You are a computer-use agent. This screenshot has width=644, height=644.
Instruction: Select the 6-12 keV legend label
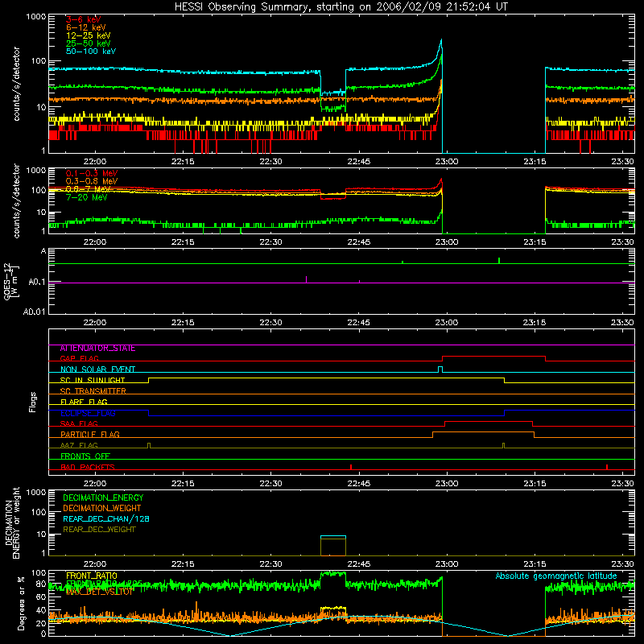click(86, 27)
